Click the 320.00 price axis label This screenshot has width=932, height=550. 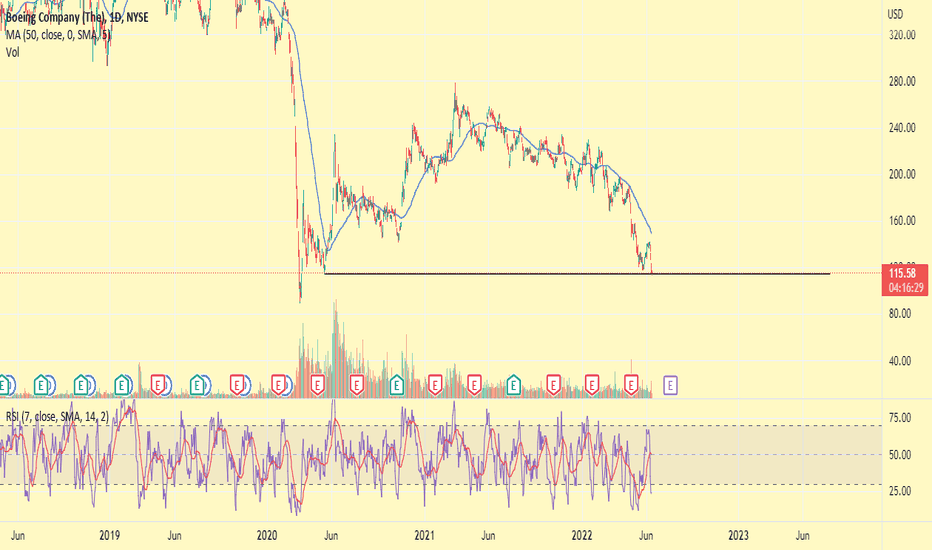coord(902,35)
